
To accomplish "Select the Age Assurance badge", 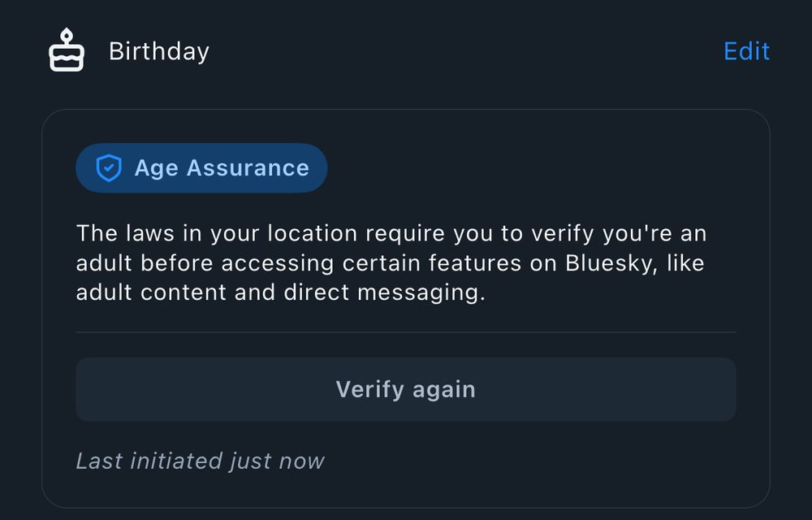I will tap(201, 168).
